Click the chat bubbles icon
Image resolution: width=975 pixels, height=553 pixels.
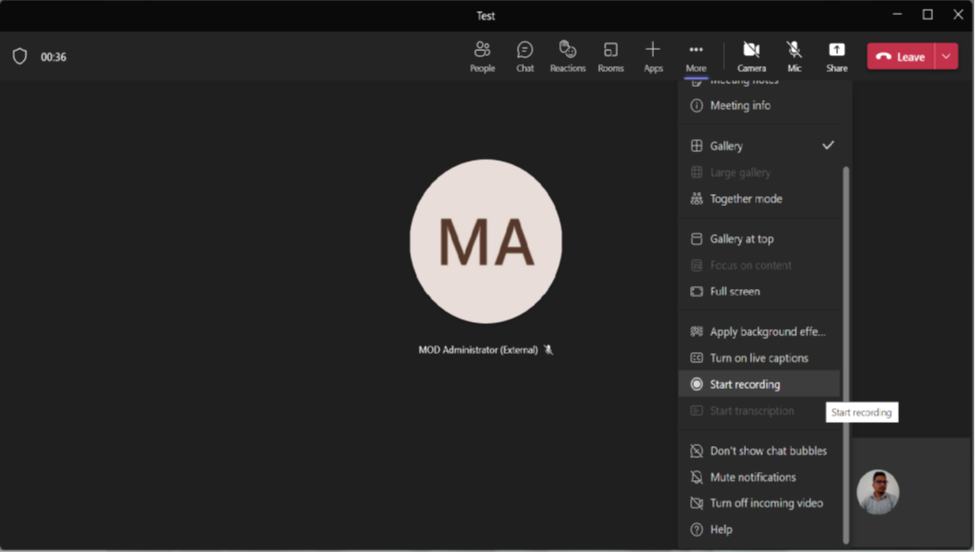click(696, 451)
